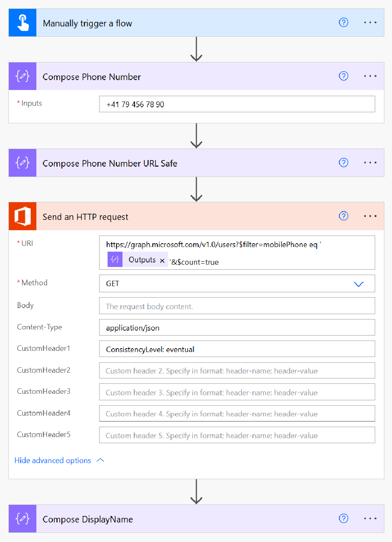Click the Outputs dynamic content token
Screen dimensions: 392x542
(x=142, y=259)
